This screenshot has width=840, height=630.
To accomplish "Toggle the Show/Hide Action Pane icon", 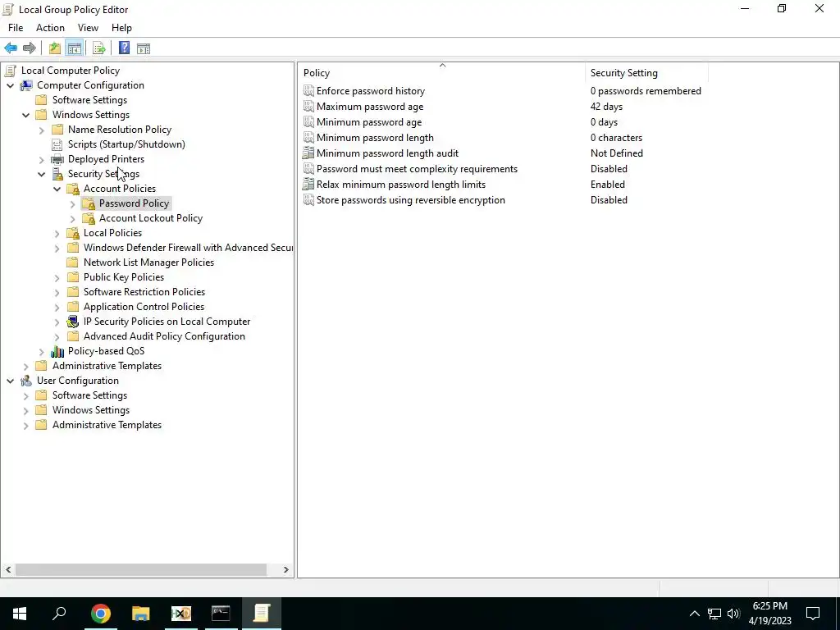I will [x=144, y=48].
